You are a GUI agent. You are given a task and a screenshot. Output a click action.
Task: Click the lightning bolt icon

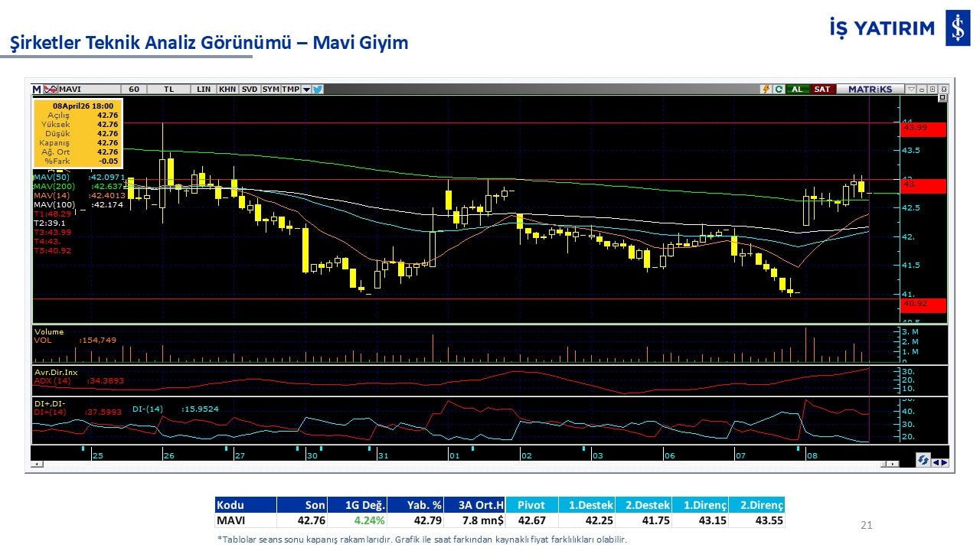[765, 90]
